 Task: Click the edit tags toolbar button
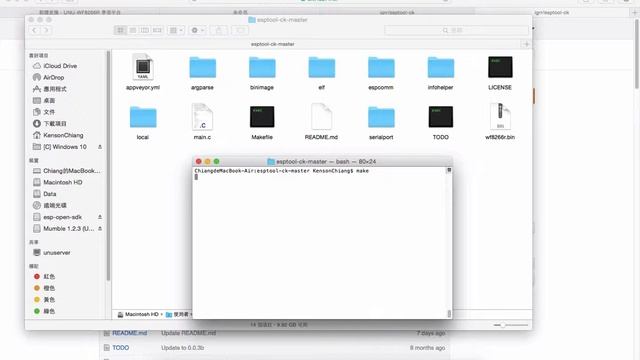[x=240, y=30]
